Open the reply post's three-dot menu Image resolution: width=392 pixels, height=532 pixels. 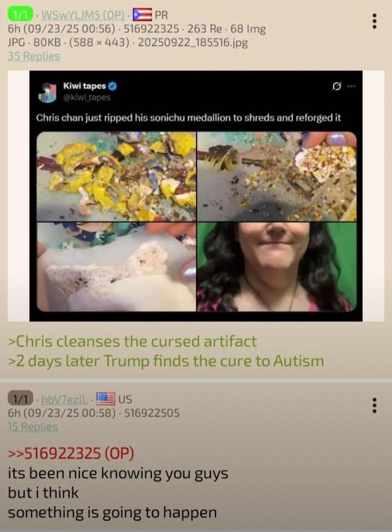[x=374, y=405]
